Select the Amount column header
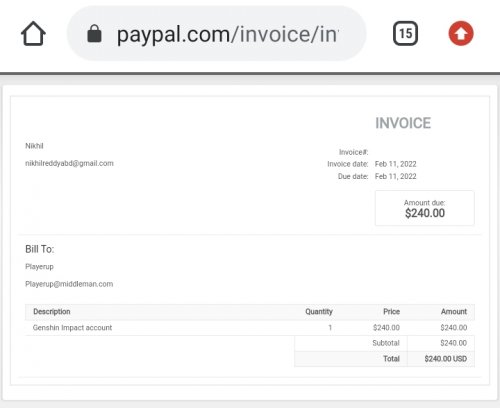 tap(454, 312)
